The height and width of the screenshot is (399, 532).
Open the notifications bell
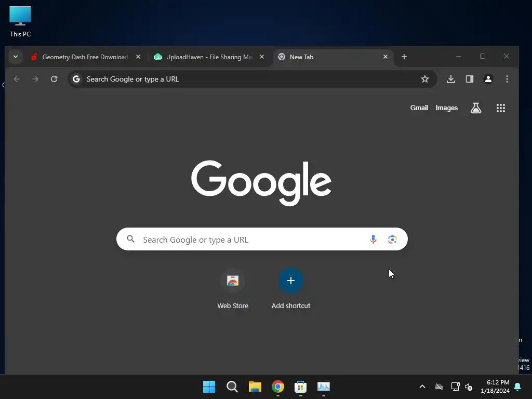coord(518,387)
